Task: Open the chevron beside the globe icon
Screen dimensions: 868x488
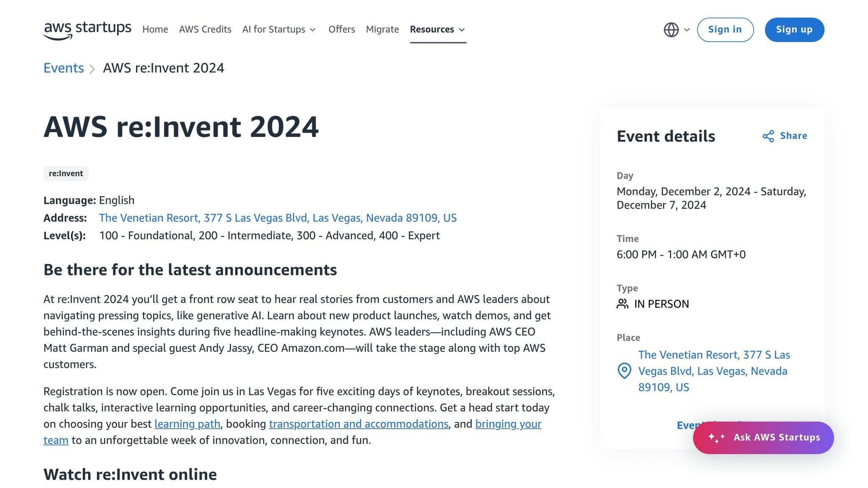Action: pos(687,30)
